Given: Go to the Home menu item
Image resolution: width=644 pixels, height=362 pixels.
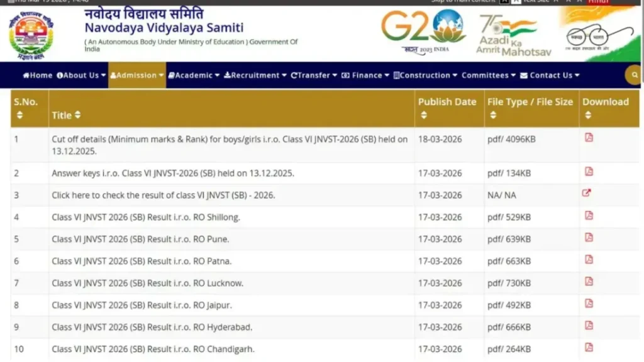Looking at the screenshot, I should click(38, 75).
